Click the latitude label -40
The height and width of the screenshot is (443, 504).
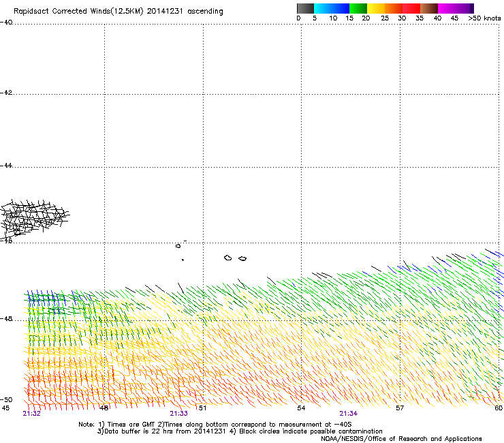pos(6,22)
